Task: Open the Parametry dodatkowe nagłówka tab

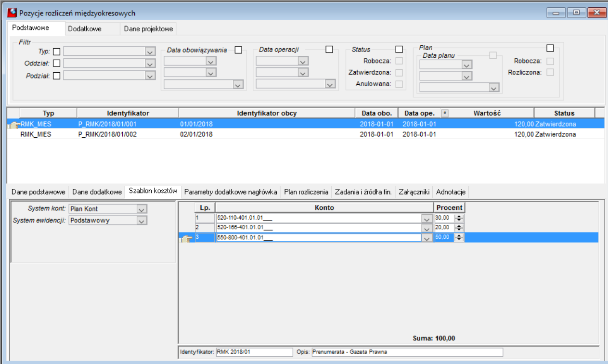Action: click(x=231, y=192)
